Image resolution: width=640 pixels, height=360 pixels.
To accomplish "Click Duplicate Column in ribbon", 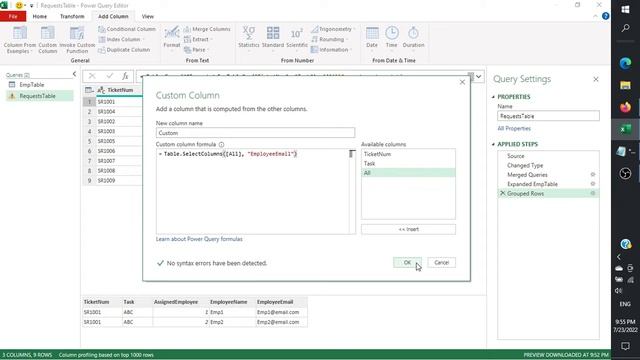I will [124, 50].
